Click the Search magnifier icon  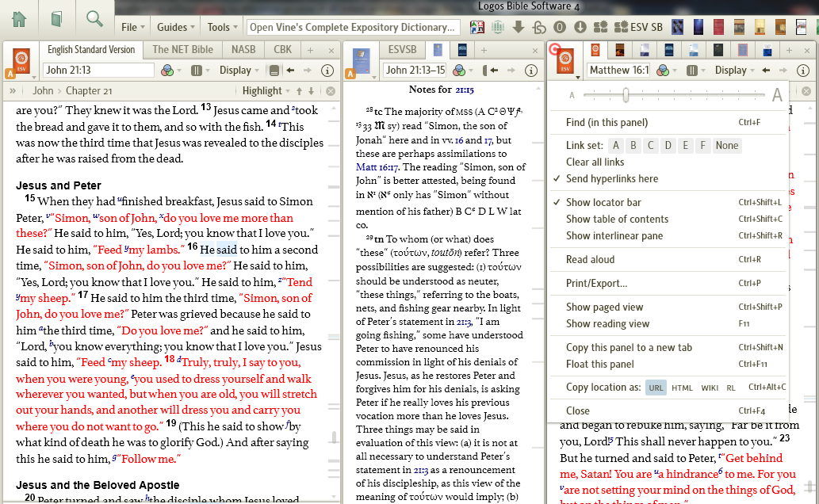coord(94,19)
